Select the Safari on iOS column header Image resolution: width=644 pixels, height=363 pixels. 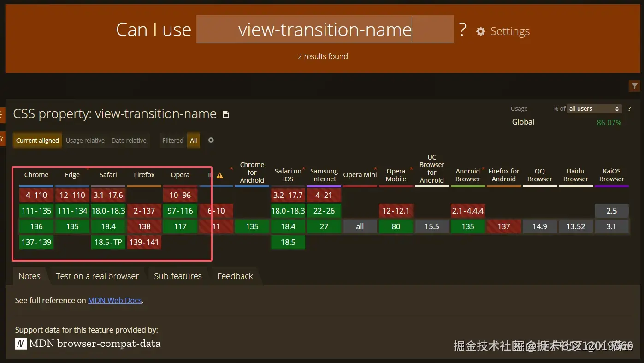(288, 175)
